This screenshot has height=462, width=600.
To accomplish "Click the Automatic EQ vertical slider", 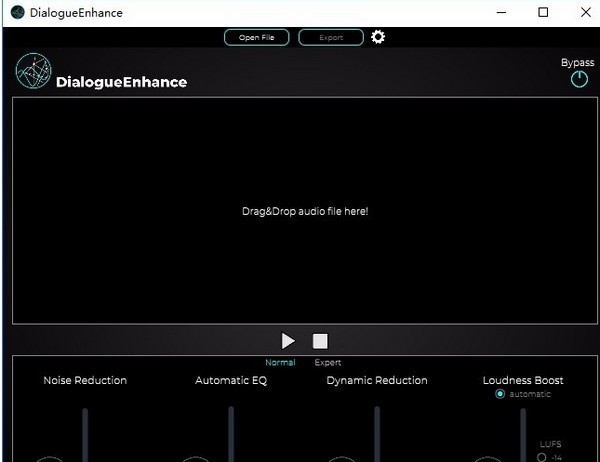I will point(231,434).
